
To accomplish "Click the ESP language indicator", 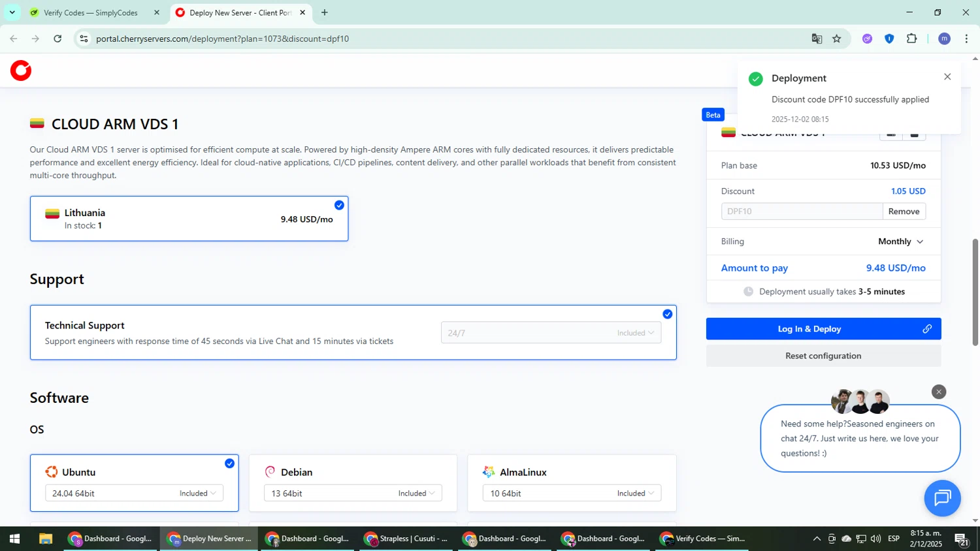I will (894, 539).
